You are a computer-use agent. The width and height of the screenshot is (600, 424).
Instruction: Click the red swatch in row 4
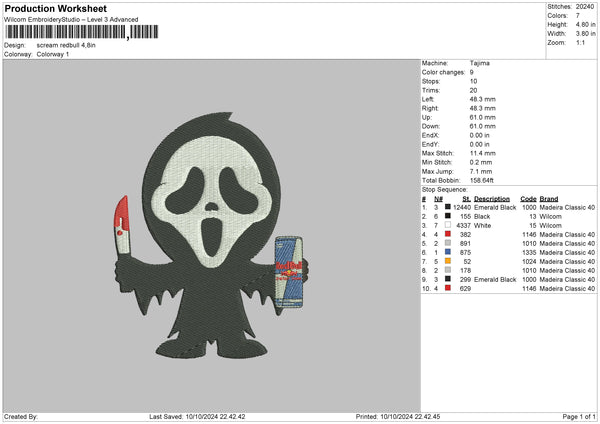click(448, 234)
